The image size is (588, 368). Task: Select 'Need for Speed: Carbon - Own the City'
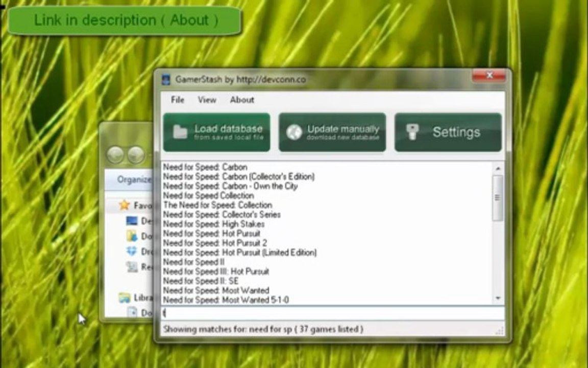pos(230,186)
